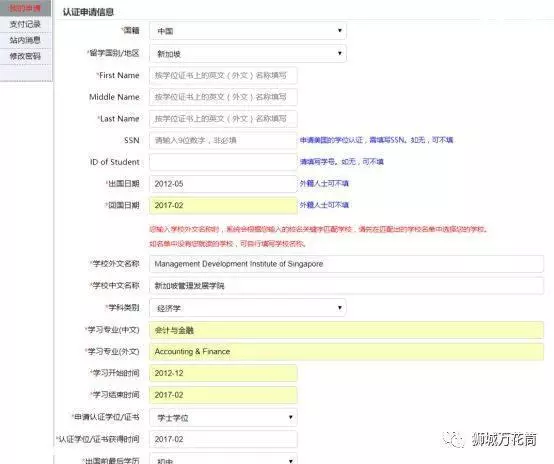Expand the 申请认证学位/证书 dropdown showing 学士学位
The image size is (554, 464).
[223, 417]
